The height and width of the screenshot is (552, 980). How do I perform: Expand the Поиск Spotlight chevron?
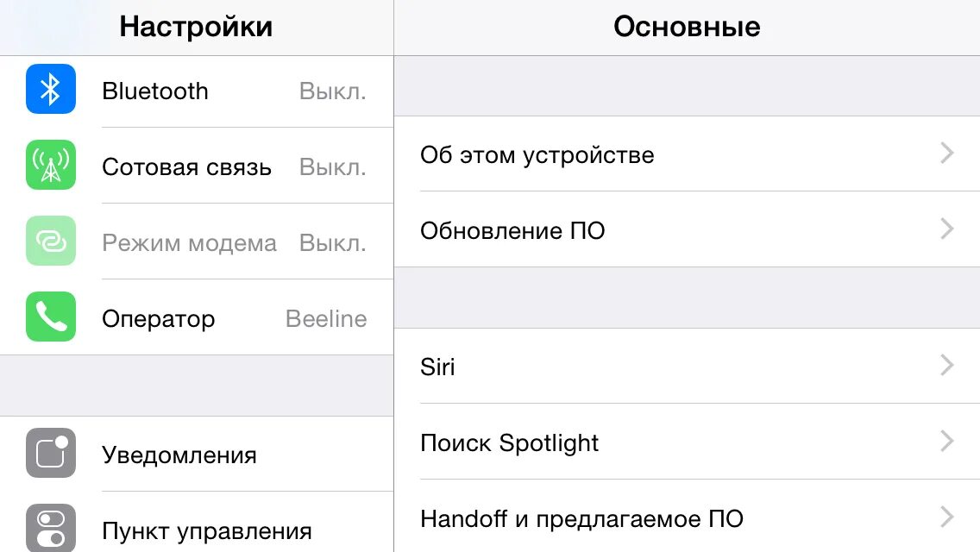(947, 442)
